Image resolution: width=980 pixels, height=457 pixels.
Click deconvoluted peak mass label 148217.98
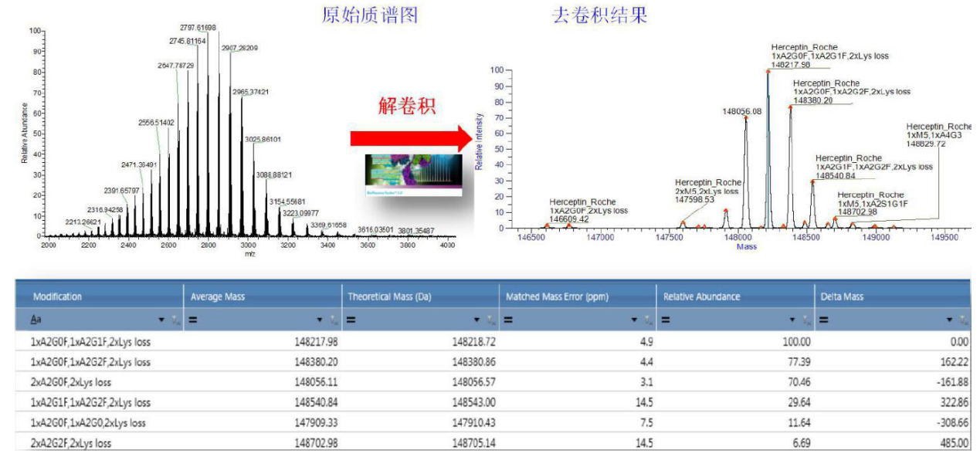click(x=789, y=65)
